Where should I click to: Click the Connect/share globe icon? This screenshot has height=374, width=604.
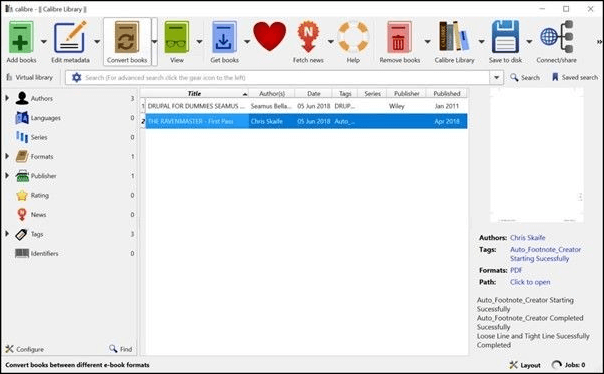point(556,37)
